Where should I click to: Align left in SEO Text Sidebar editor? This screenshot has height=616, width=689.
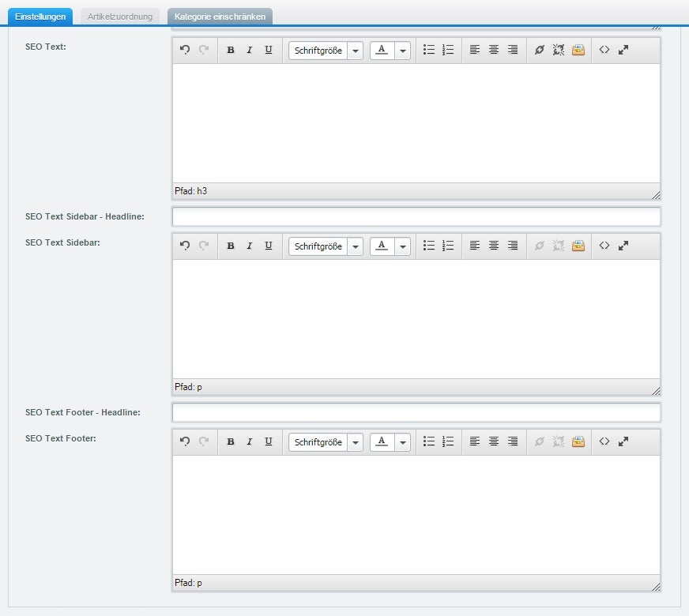[x=475, y=246]
